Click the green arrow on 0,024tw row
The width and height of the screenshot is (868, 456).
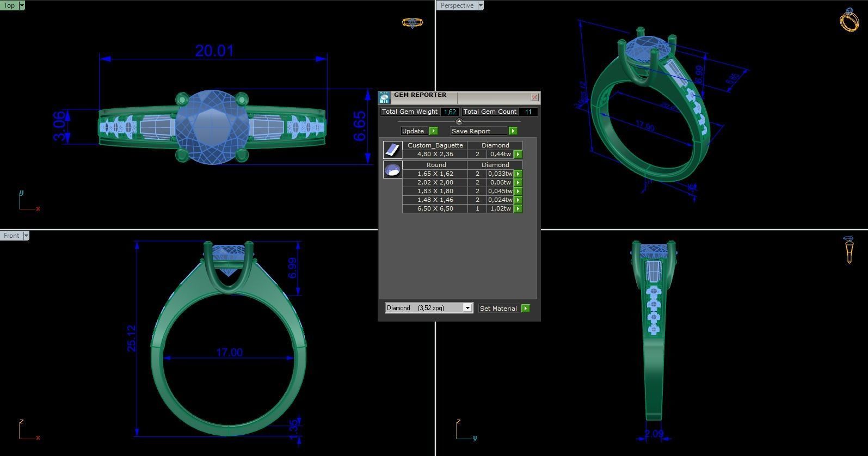click(518, 200)
